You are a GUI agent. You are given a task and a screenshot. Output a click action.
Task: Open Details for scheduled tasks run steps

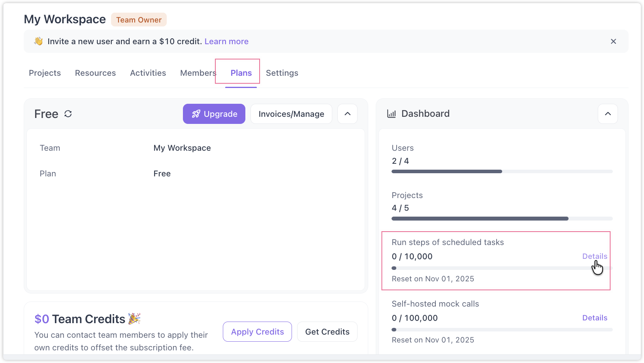tap(594, 256)
